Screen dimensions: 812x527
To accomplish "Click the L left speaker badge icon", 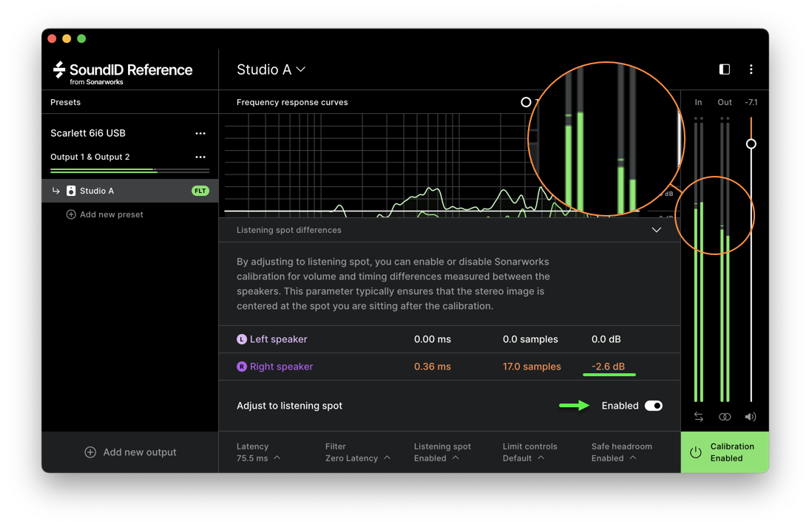I will pos(242,339).
